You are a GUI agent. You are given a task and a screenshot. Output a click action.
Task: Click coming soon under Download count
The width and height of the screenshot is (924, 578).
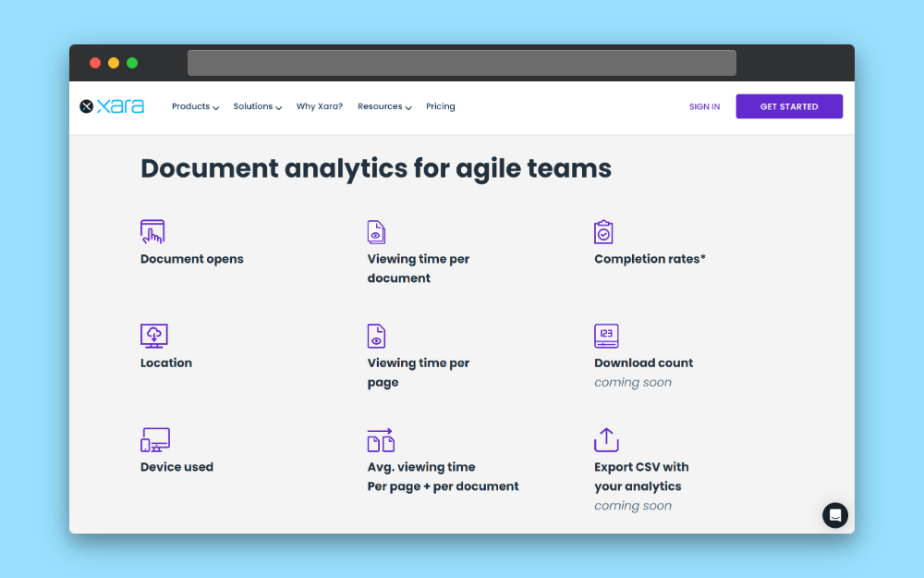(633, 382)
